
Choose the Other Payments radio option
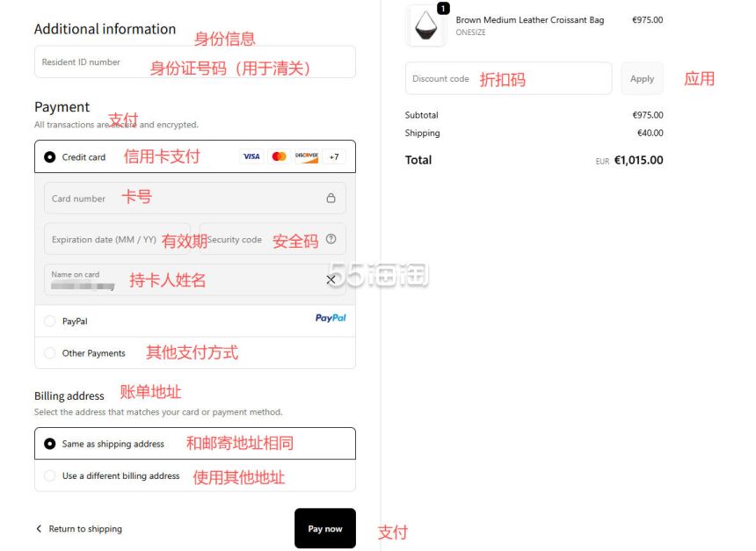[x=49, y=353]
